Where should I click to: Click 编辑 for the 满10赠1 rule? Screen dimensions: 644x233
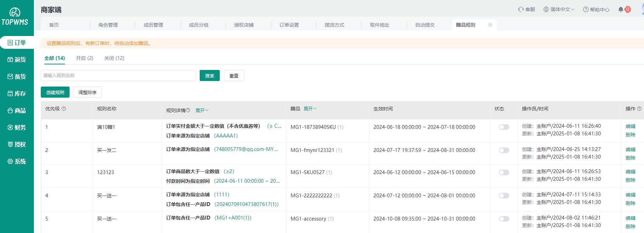[x=630, y=126]
